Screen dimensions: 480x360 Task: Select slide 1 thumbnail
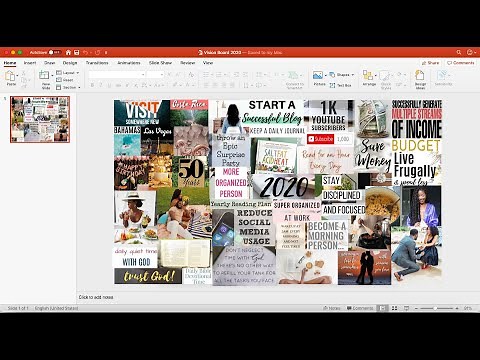tap(40, 119)
